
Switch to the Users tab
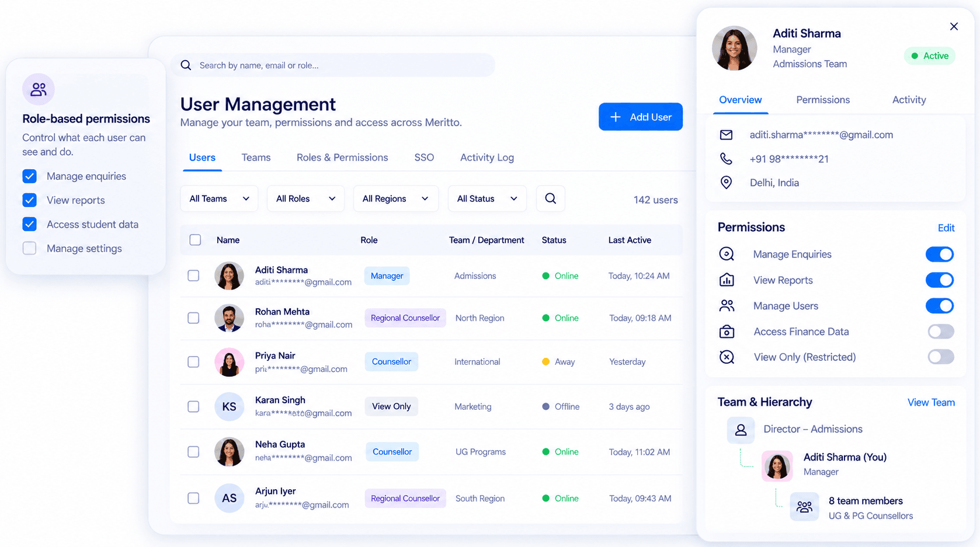click(202, 158)
